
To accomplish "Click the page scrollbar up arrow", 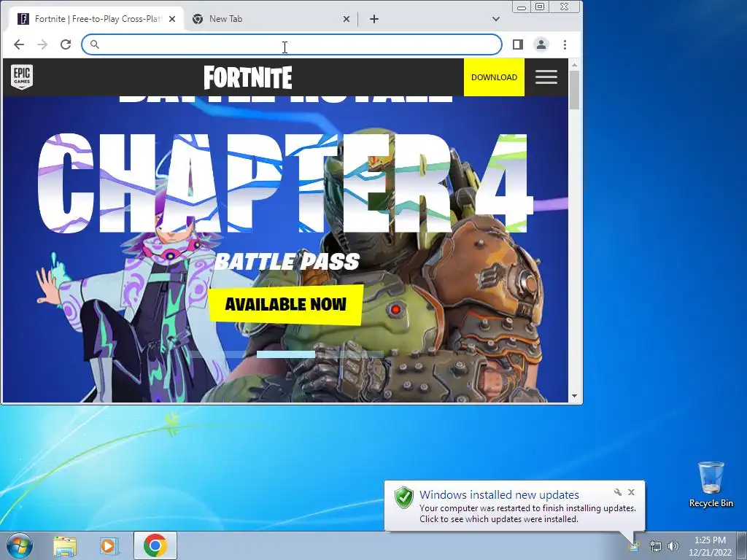I will pos(575,64).
